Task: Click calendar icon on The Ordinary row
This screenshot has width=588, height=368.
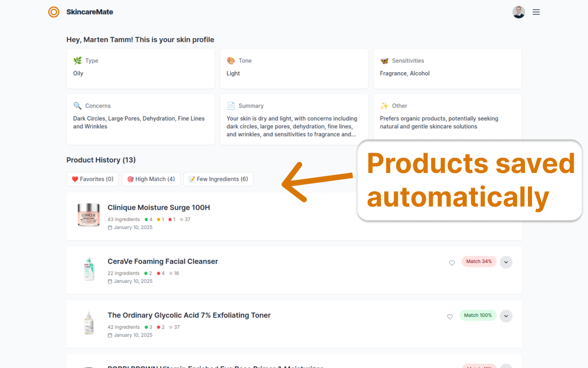Action: click(x=110, y=335)
